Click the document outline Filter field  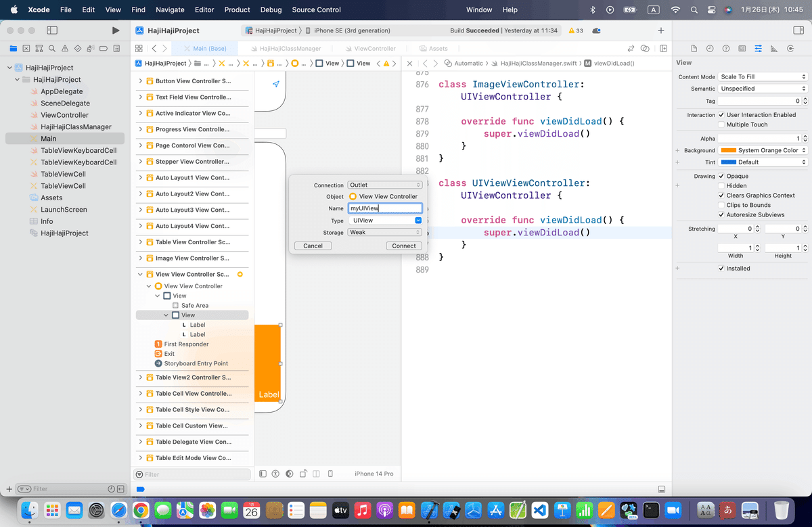pyautogui.click(x=193, y=474)
